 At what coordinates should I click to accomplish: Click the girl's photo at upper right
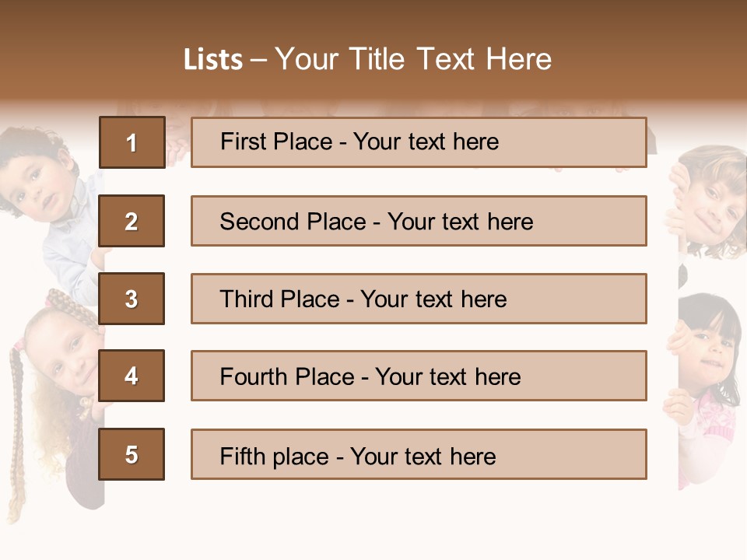(x=710, y=202)
